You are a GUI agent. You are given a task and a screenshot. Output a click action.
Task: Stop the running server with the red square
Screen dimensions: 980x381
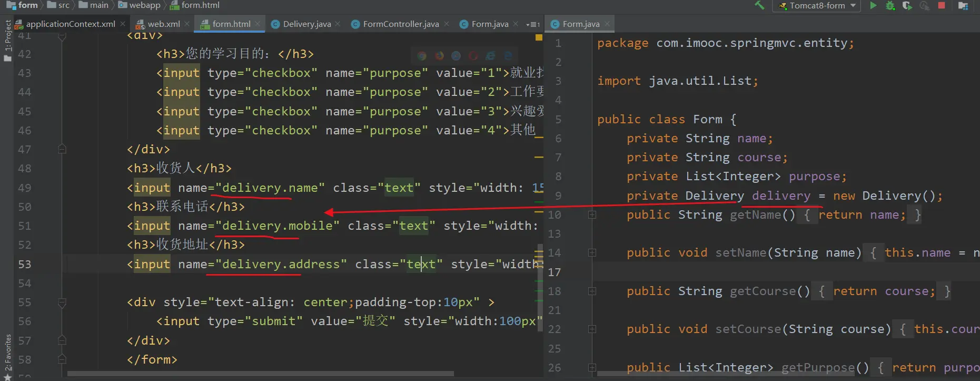pyautogui.click(x=942, y=5)
